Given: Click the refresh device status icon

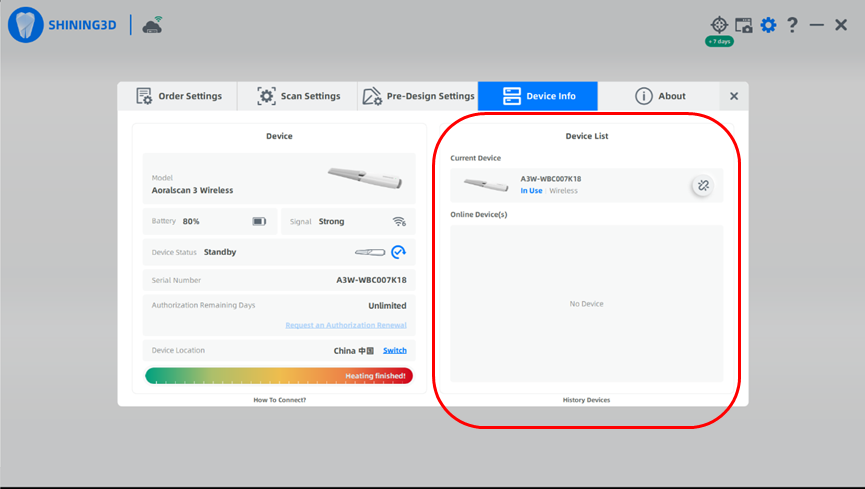Looking at the screenshot, I should coord(398,252).
